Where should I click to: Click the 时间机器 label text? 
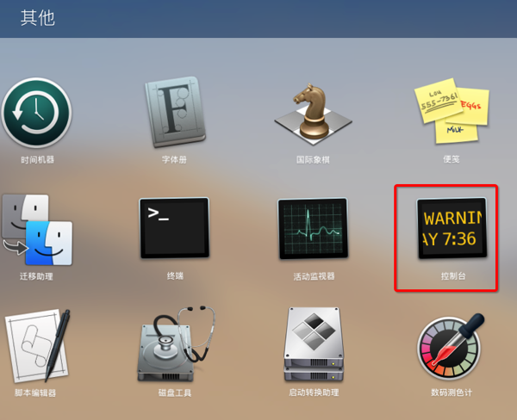click(37, 160)
